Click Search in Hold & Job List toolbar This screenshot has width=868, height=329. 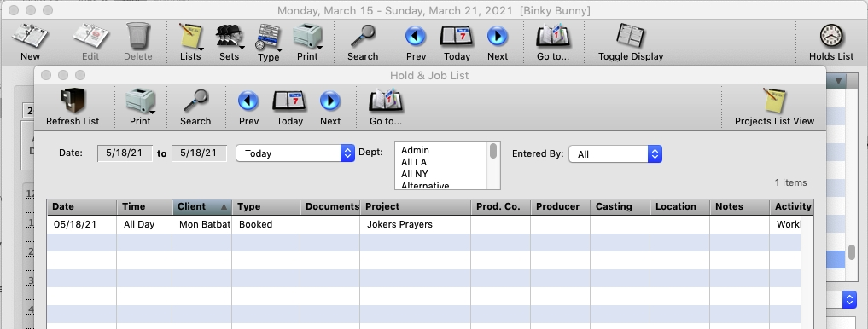tap(195, 107)
